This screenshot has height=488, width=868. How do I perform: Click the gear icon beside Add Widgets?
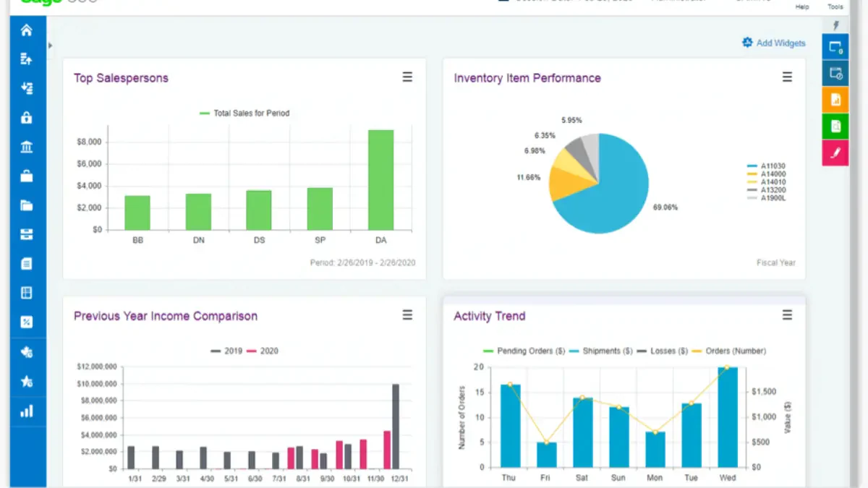[x=747, y=43]
